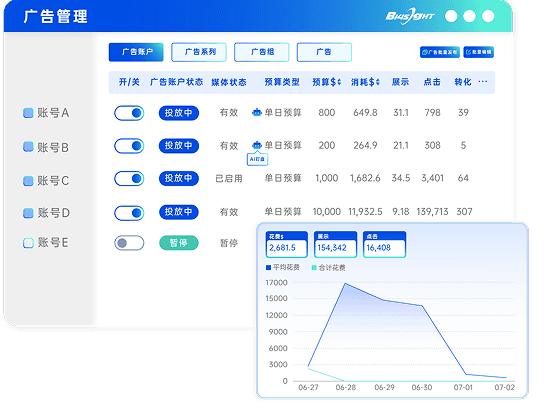Click 单日预算 text in 账号D row
This screenshot has height=405, width=546.
click(283, 211)
